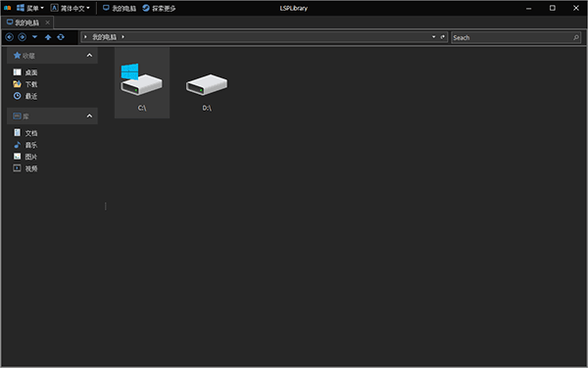
Task: Open the C:\ drive
Action: pos(142,83)
